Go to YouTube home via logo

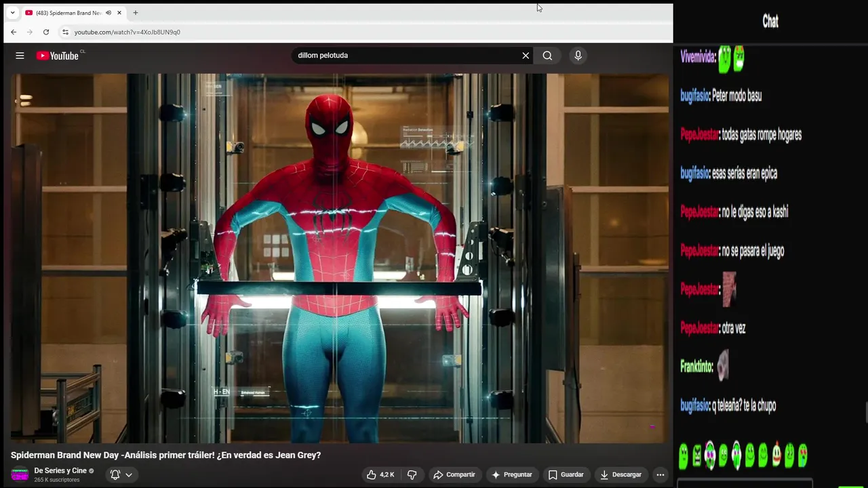[58, 56]
